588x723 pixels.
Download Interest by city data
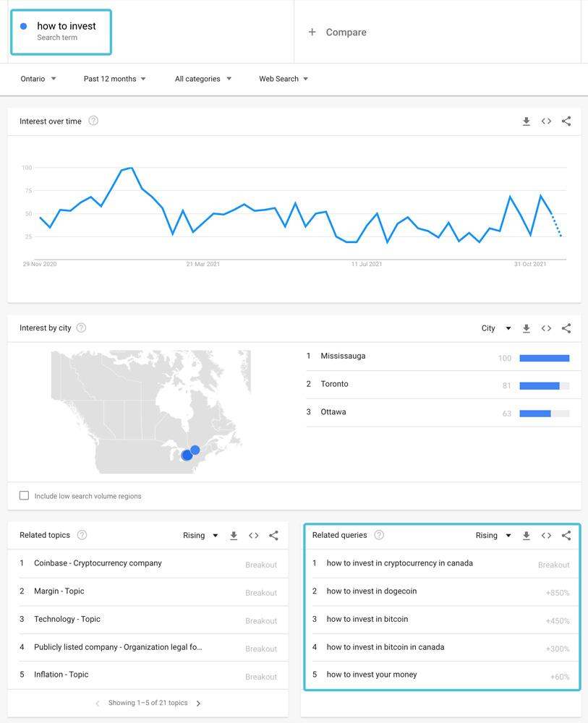[527, 328]
